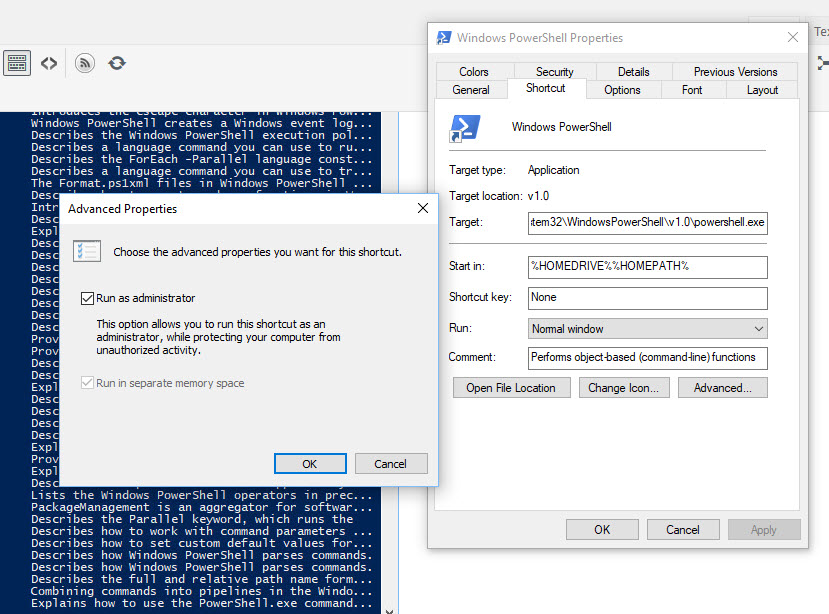Cancel the Advanced Properties dialog
The height and width of the screenshot is (614, 829).
click(391, 464)
